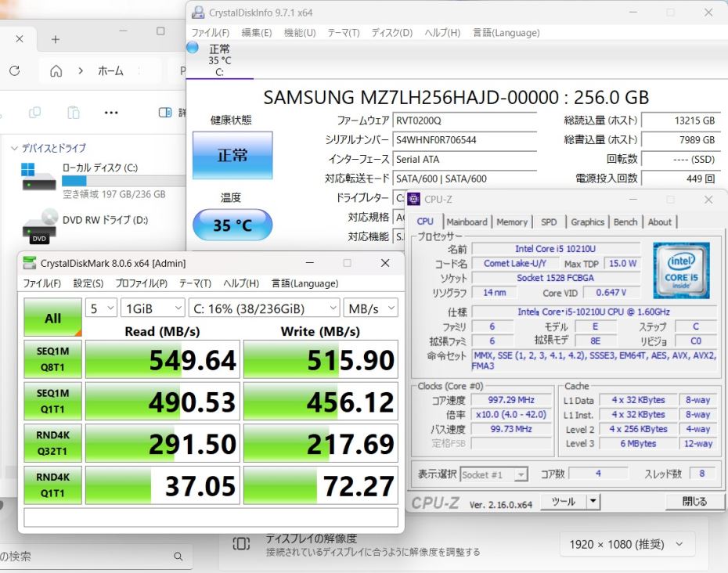The width and height of the screenshot is (728, 573).
Task: Click the breadcrumb chevron before ホーム
Action: coord(81,70)
